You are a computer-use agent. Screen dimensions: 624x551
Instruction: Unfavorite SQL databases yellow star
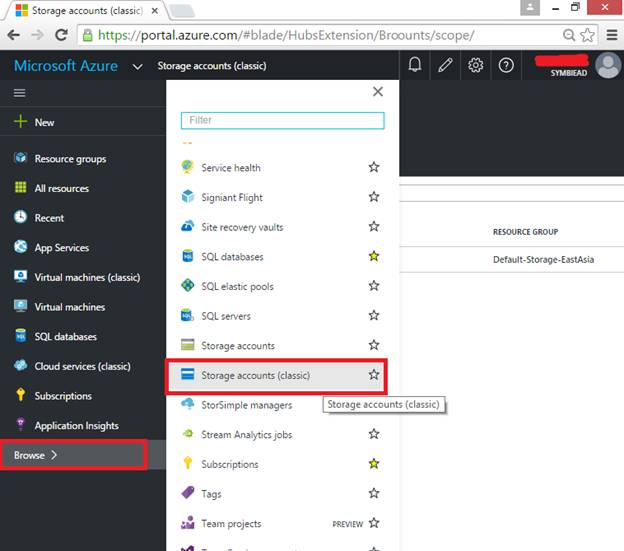coord(374,256)
